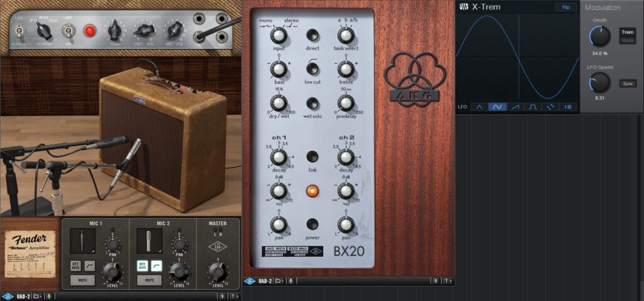Toggle MIC 1 Off Axis button

click(75, 266)
